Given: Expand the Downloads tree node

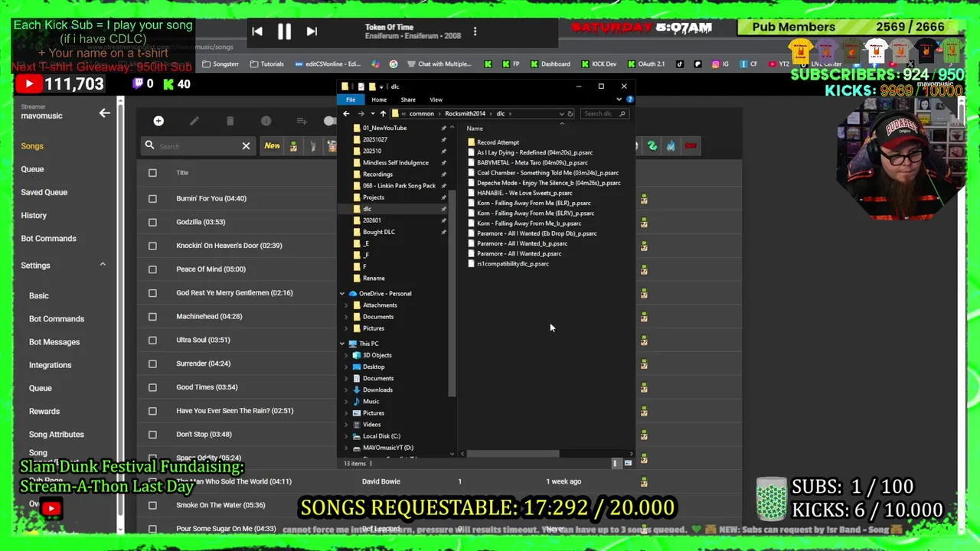Looking at the screenshot, I should [x=346, y=390].
